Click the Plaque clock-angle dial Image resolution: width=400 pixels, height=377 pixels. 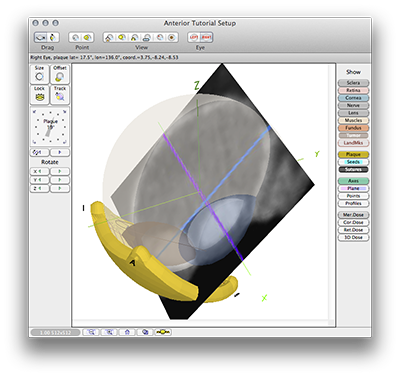click(50, 127)
